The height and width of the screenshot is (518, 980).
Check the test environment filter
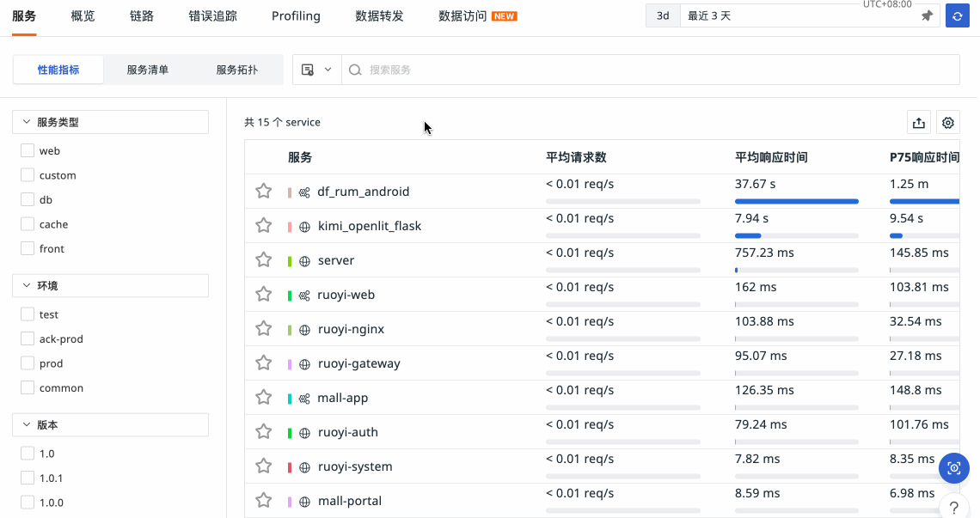pyautogui.click(x=28, y=314)
